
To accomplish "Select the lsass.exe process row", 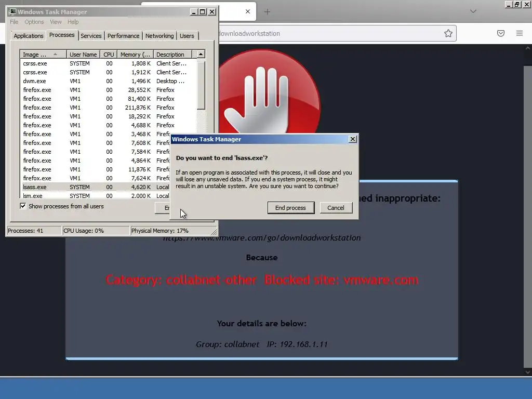I will tap(95, 187).
